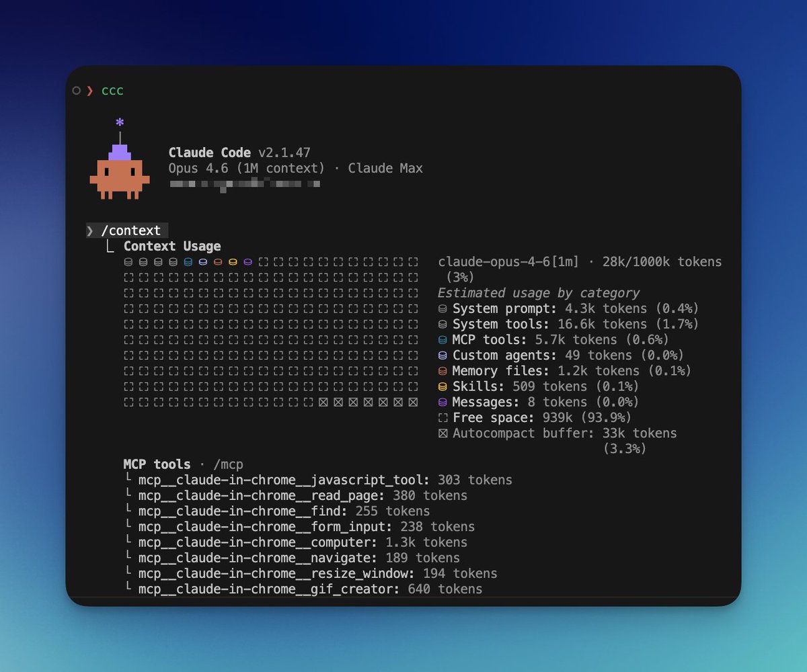Image resolution: width=807 pixels, height=672 pixels.
Task: Click the resize_window: 194 tokens row
Action: 311,573
